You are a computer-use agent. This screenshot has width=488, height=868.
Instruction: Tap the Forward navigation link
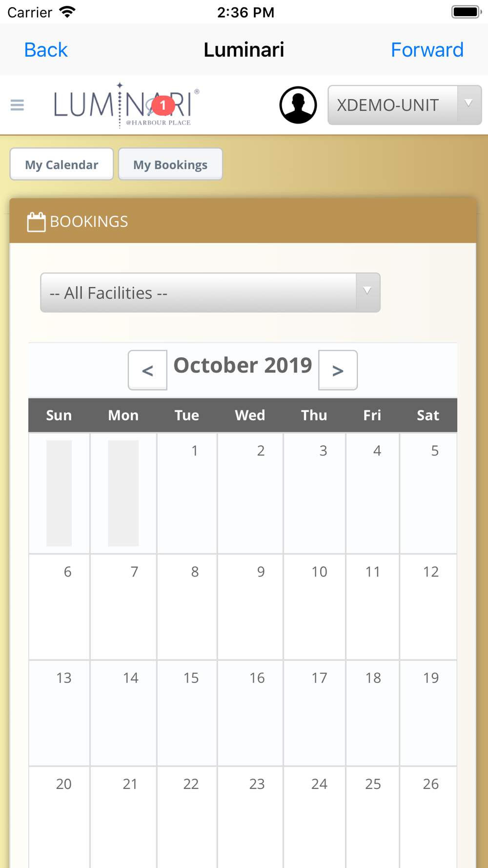(427, 50)
